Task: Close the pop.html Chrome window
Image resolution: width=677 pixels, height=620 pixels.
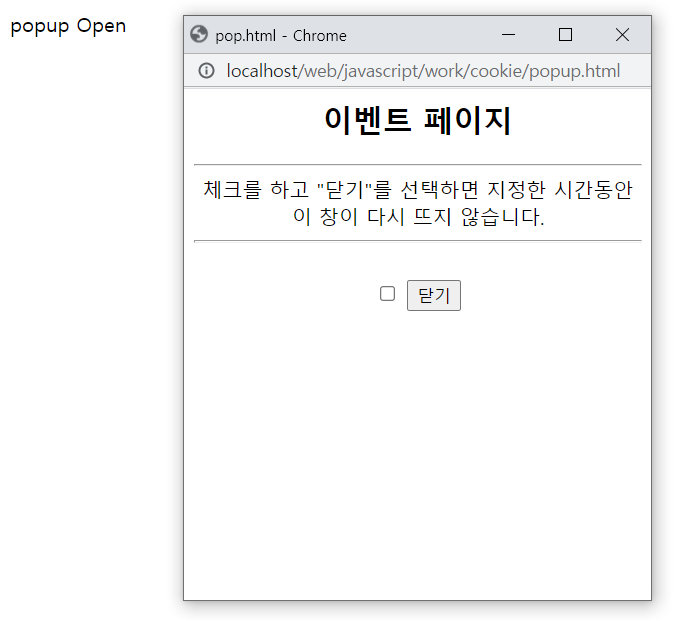Action: [622, 35]
